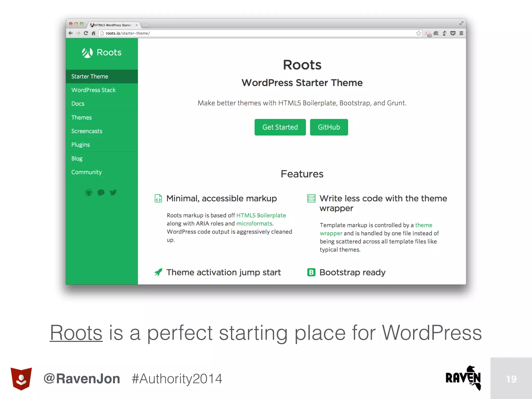Image resolution: width=532 pixels, height=399 pixels.
Task: Click the RAVEN bird logo at bottom right
Action: click(x=463, y=378)
